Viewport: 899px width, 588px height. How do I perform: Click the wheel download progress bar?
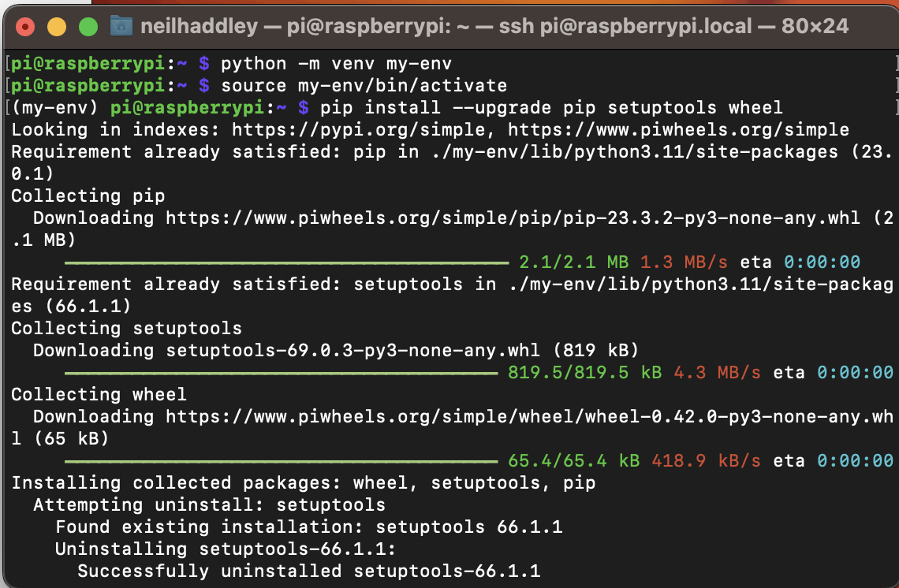pyautogui.click(x=282, y=460)
